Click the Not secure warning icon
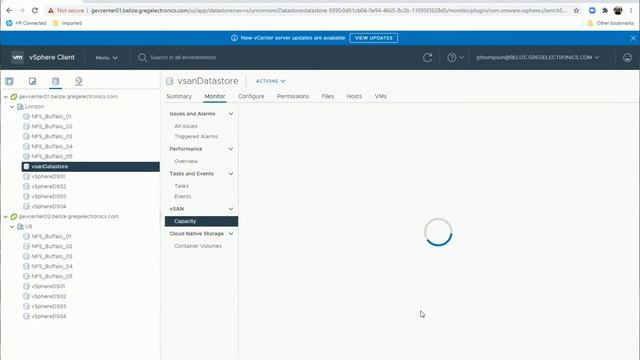Screen dimensions: 640x360 (x=51, y=10)
